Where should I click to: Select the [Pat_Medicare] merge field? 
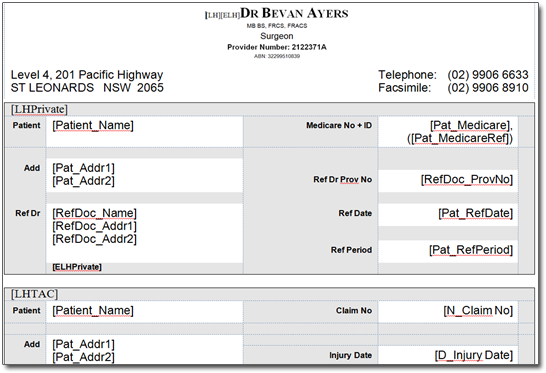(x=471, y=125)
